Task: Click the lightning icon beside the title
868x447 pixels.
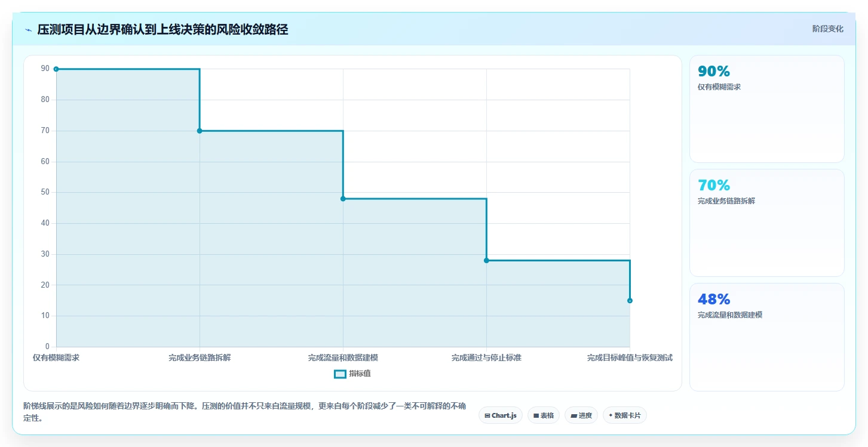Action: point(29,30)
